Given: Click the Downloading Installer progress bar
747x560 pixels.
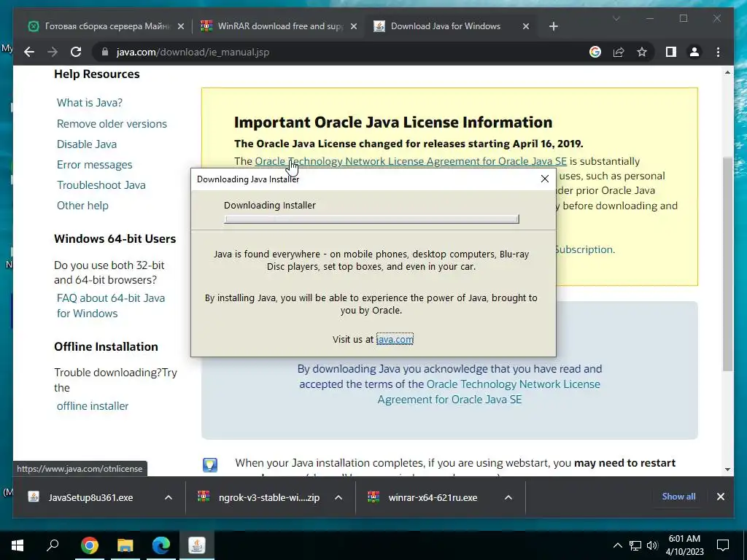Looking at the screenshot, I should pyautogui.click(x=371, y=219).
